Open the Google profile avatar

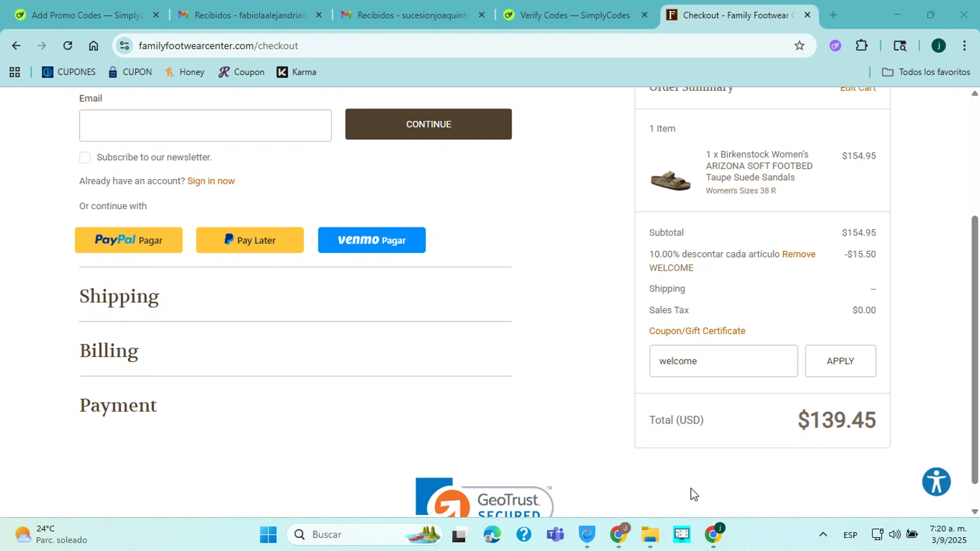click(x=938, y=46)
